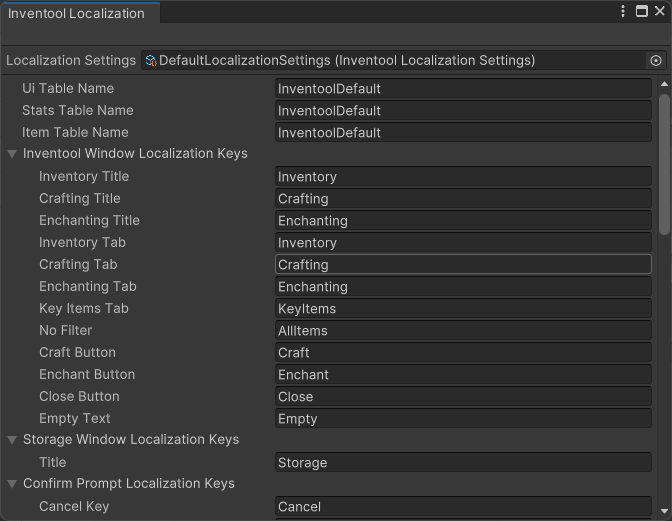The height and width of the screenshot is (521, 672).
Task: Focus the No Filter value field
Action: tap(463, 331)
